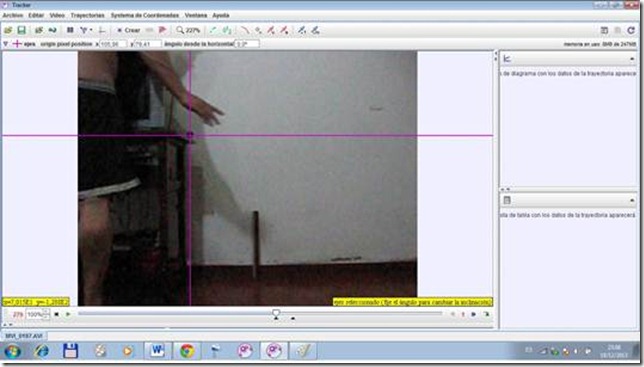Launch Internet Explorer from the taskbar
Viewport: 644px width, 367px height.
click(41, 351)
